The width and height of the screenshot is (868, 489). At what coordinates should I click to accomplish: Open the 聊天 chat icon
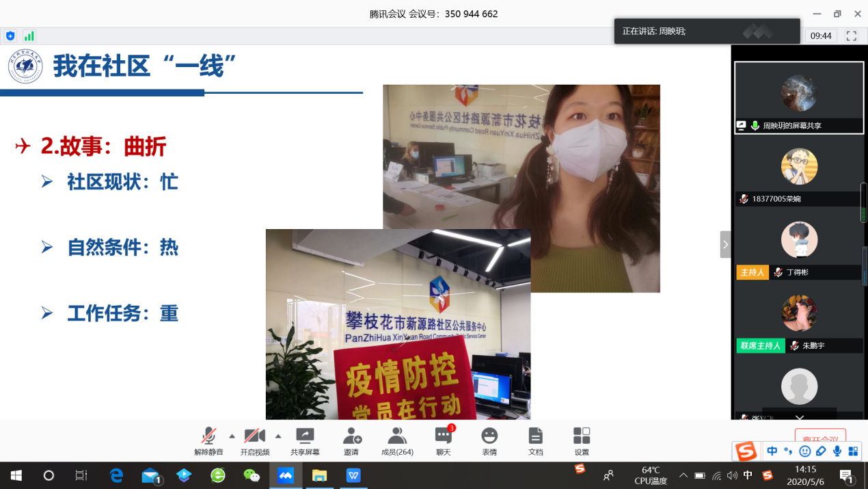[x=444, y=440]
